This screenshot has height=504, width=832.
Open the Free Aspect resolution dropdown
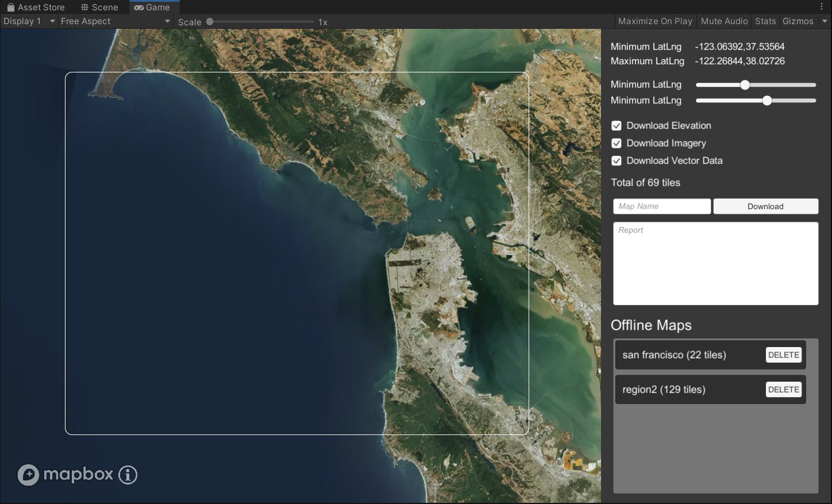click(x=115, y=21)
